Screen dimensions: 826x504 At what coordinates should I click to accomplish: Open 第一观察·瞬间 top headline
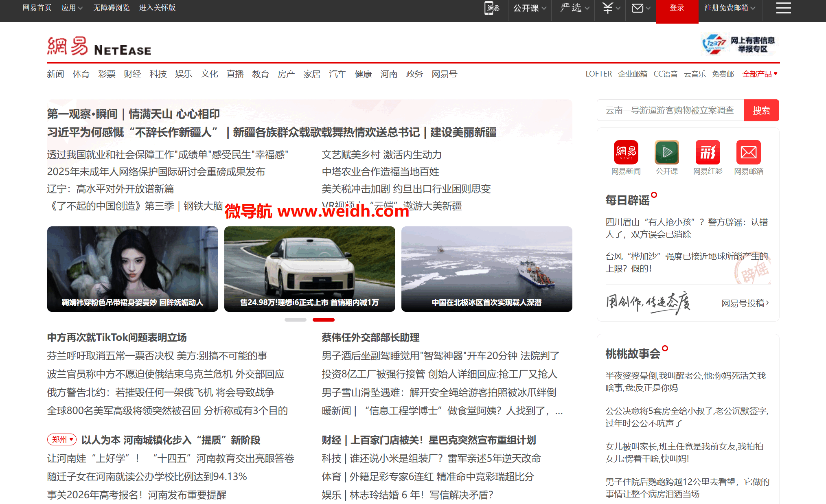134,114
